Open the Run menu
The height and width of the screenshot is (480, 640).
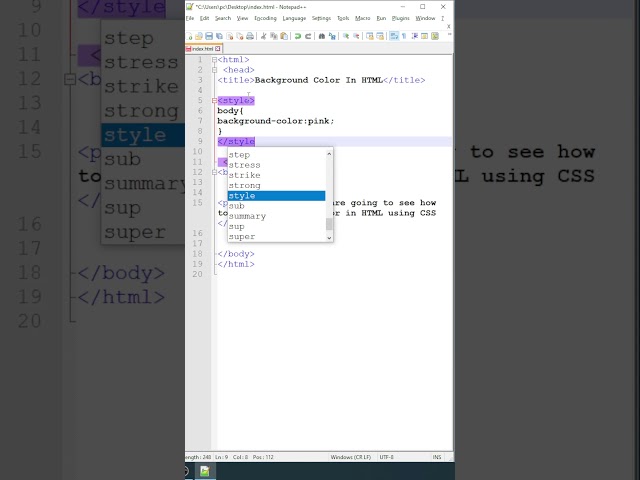(381, 18)
